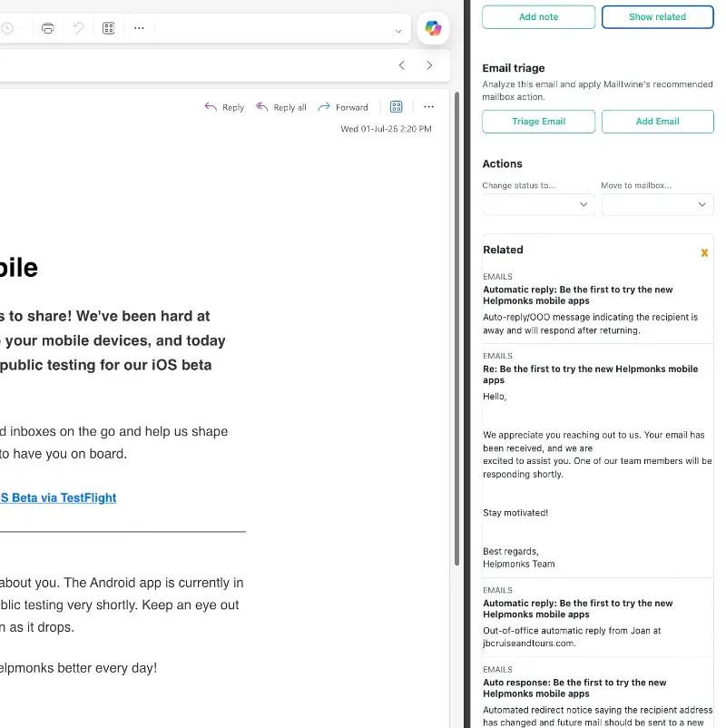The height and width of the screenshot is (728, 726).
Task: Click the 'Best regards, Helpmonks Team' signature text
Action: [518, 557]
